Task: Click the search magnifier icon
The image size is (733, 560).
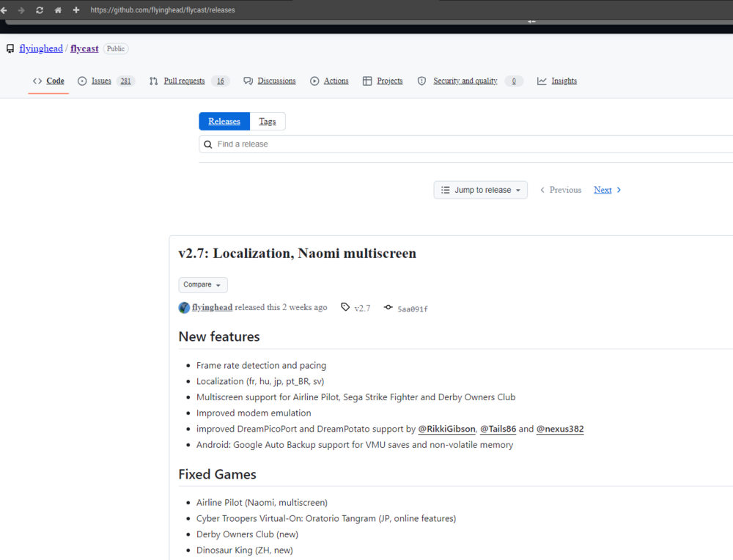Action: (x=208, y=144)
